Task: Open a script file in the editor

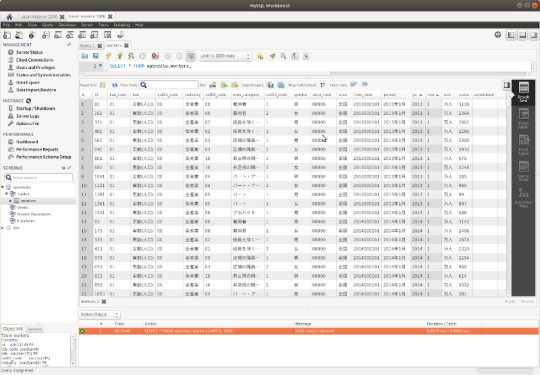Action: pyautogui.click(x=85, y=56)
